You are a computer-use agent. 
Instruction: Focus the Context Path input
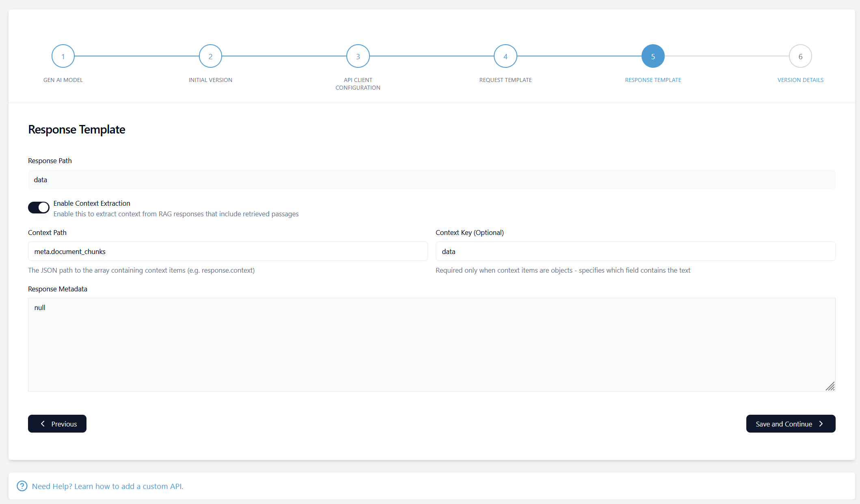point(227,251)
